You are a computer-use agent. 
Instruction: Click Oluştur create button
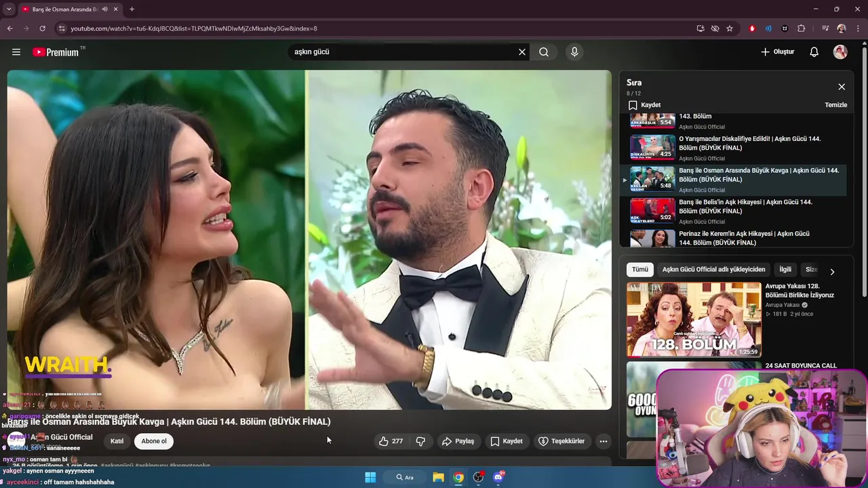pyautogui.click(x=777, y=52)
